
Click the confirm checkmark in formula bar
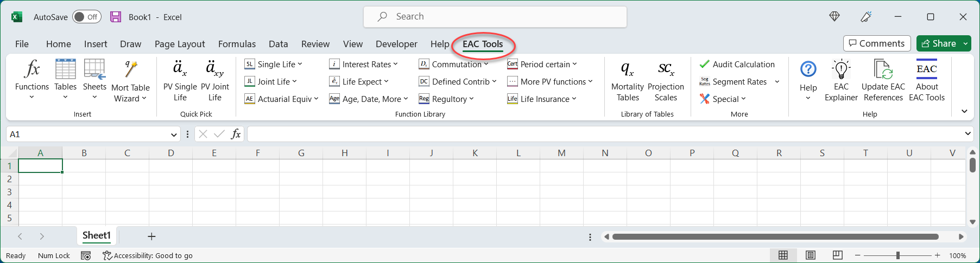[219, 134]
